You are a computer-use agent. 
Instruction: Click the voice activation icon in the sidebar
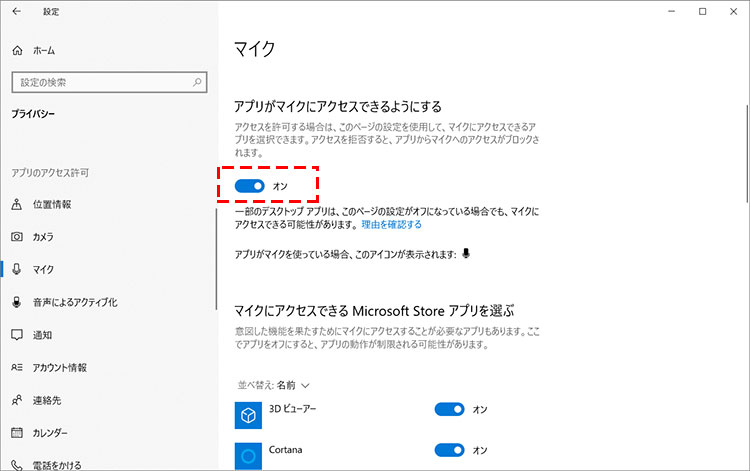click(x=17, y=302)
